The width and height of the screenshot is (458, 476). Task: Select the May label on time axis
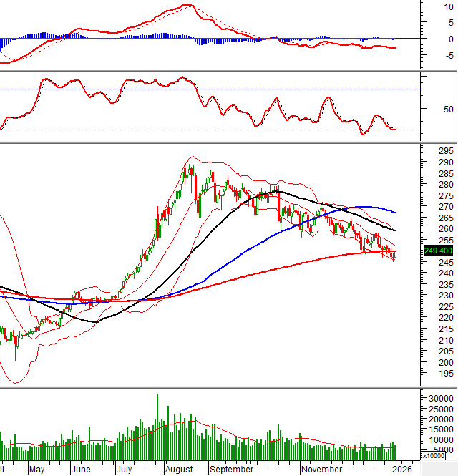pyautogui.click(x=36, y=470)
